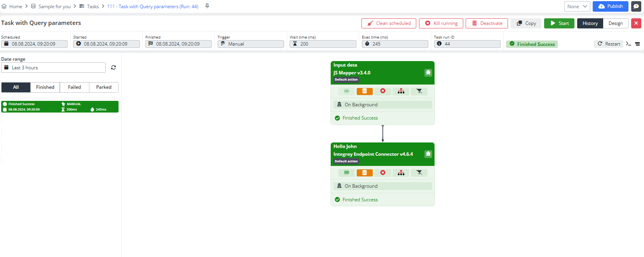Select the Finished filter tab
The height and width of the screenshot is (257, 644).
[x=45, y=87]
